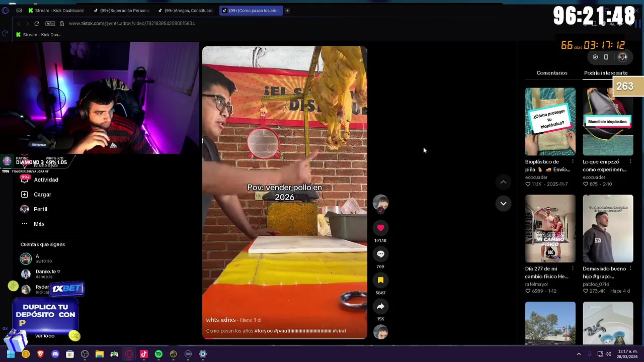Click rafelmayol author name
Screen dimensions: 644x362
click(537, 284)
